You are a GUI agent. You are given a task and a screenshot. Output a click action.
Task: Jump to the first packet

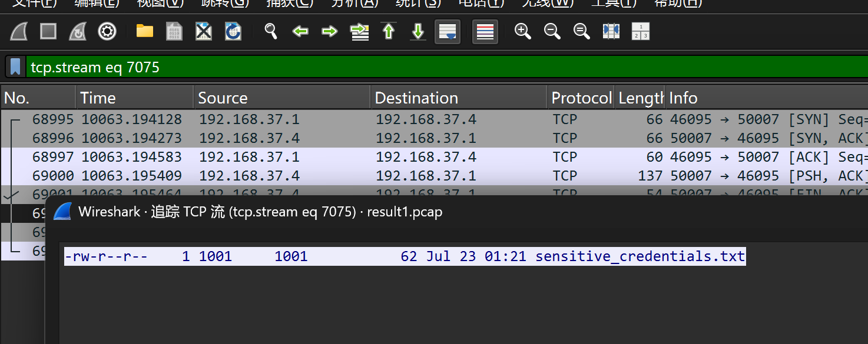389,31
